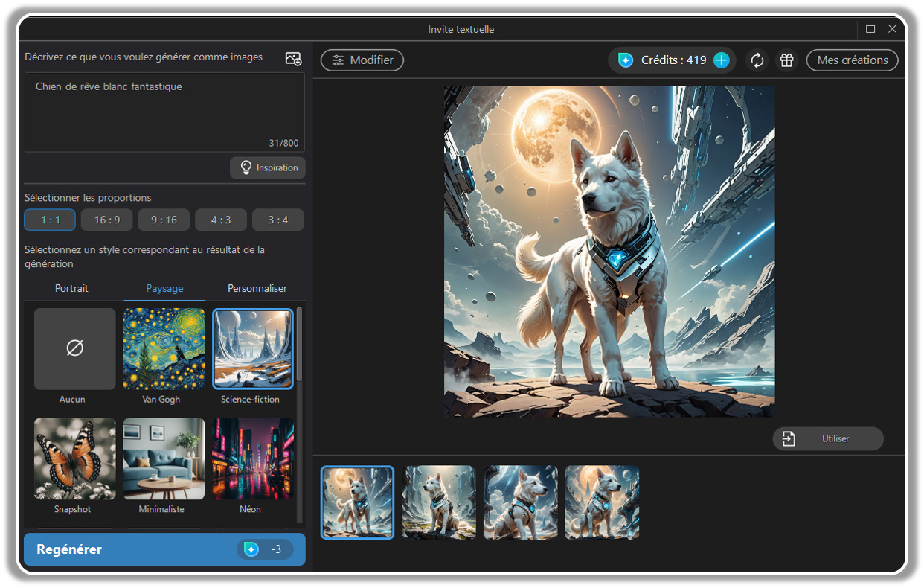Click the Regénérer button
924x588 pixels.
point(164,549)
